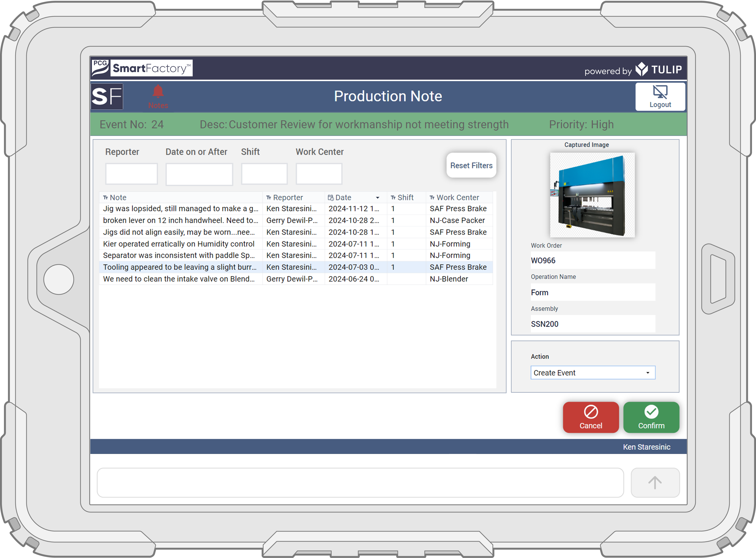Click the Shift filter field

pos(264,174)
